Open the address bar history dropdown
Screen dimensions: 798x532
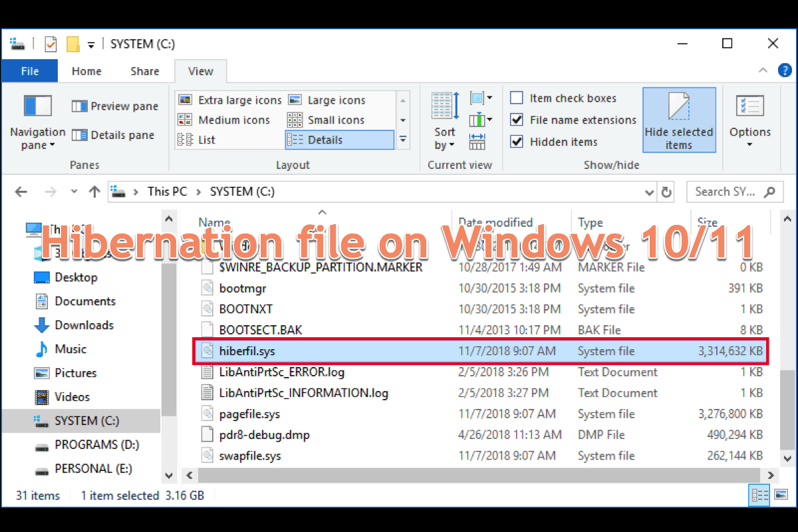650,192
